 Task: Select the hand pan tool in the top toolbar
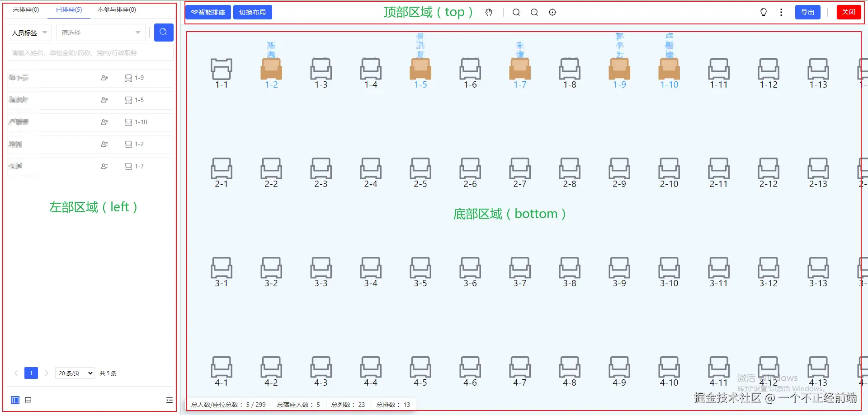coord(489,12)
